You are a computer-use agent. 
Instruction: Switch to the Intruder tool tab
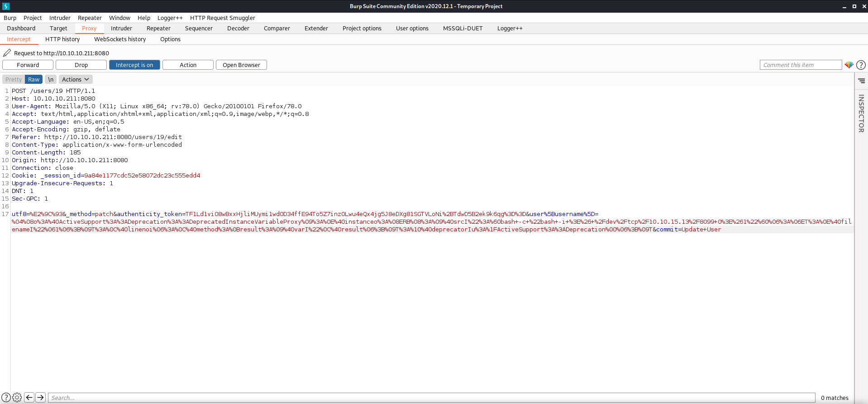121,28
